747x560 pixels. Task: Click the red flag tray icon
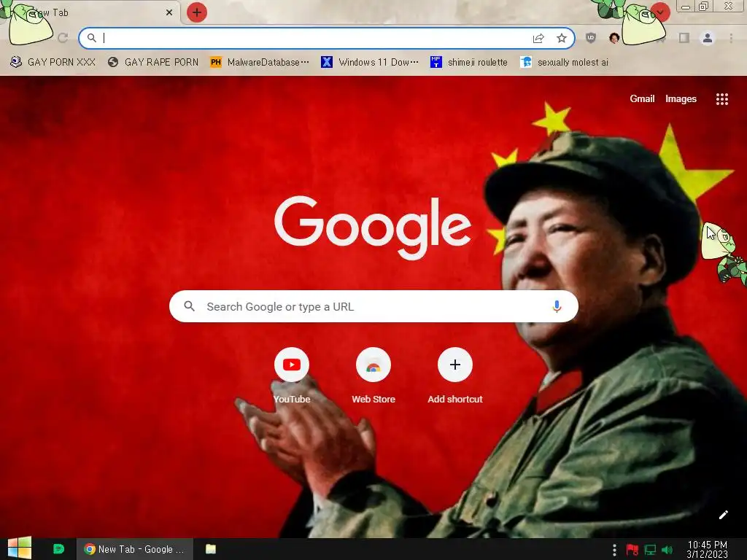[632, 550]
